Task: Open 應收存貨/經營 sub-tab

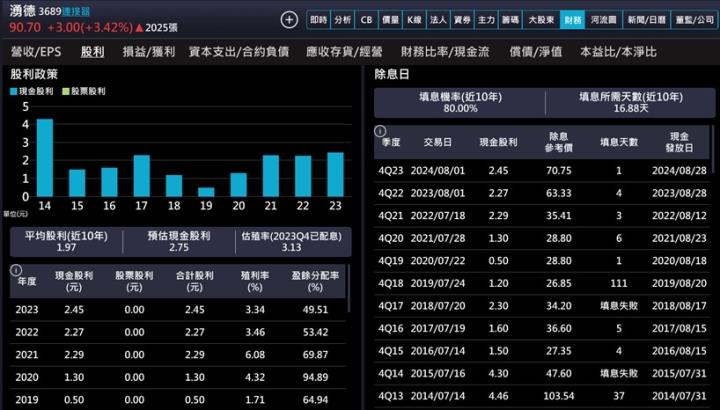Action: coord(344,52)
